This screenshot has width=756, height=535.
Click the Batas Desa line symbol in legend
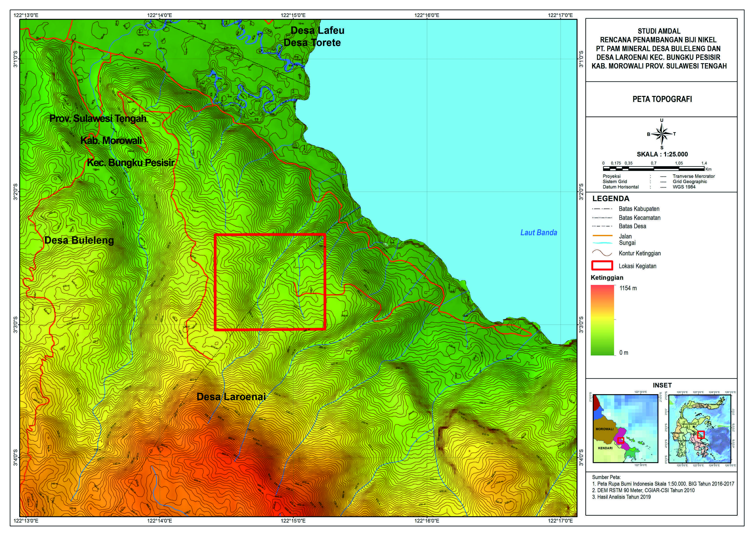[602, 226]
